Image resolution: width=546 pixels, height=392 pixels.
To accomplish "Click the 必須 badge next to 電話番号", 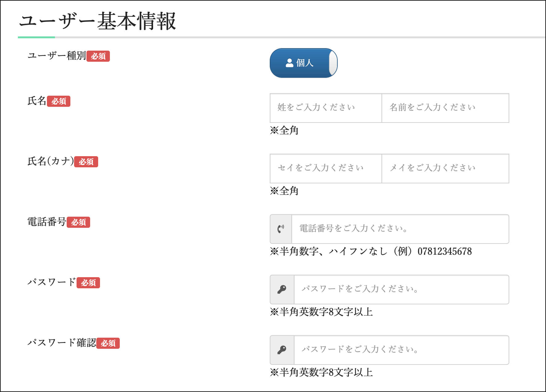I will point(78,222).
